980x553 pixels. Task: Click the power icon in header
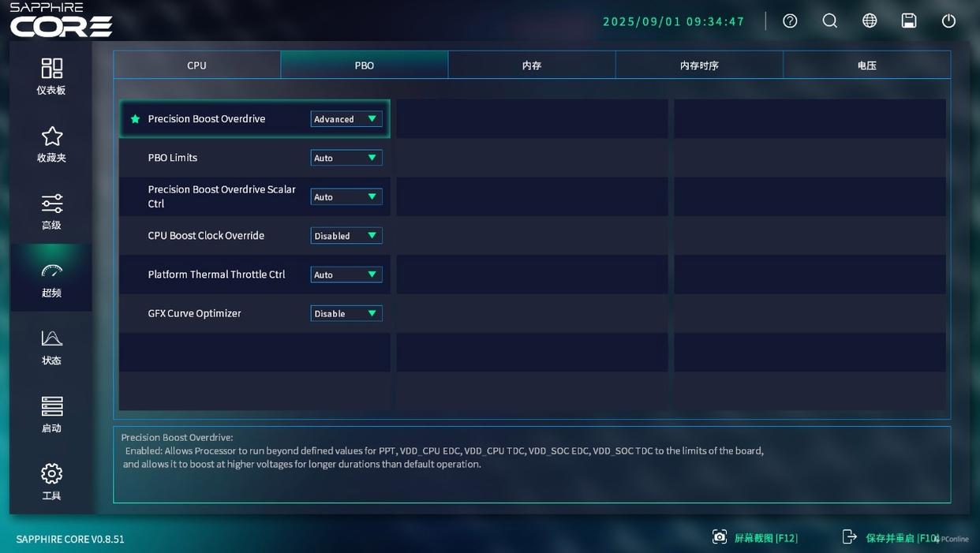click(948, 21)
